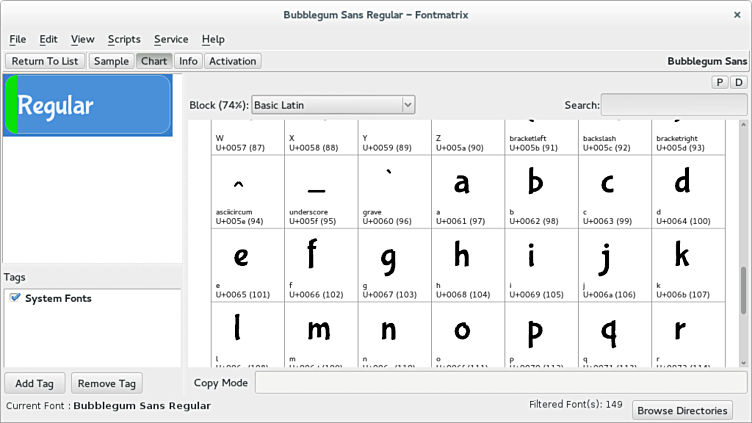
Task: Click Browse Directories button
Action: click(x=683, y=410)
